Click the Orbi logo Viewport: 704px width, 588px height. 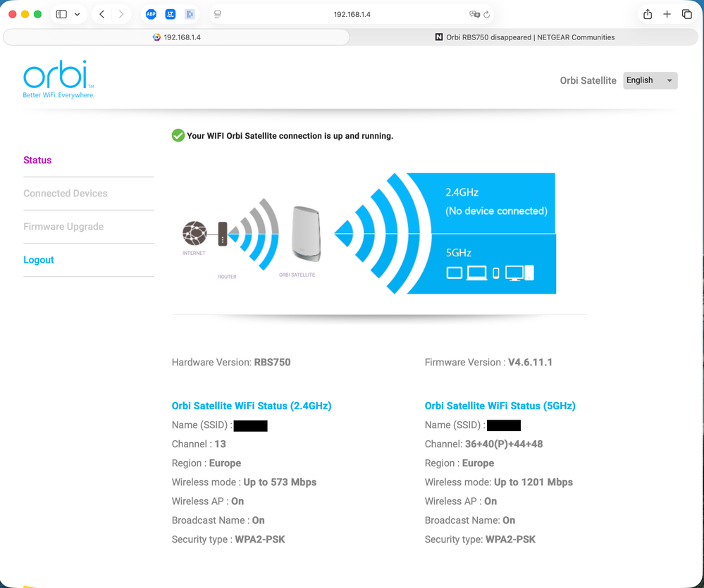click(x=58, y=80)
